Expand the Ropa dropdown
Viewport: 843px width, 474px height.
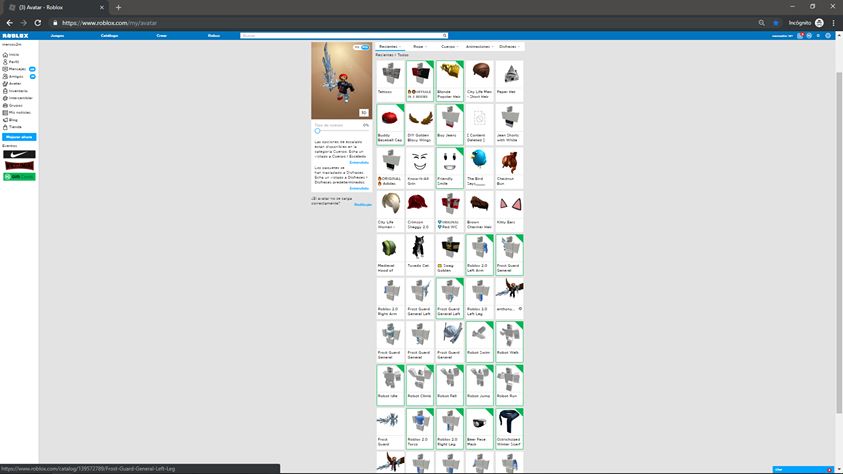tap(419, 47)
